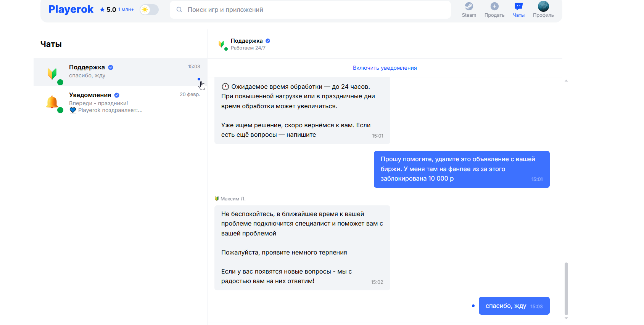Click the small logo beside Максим Л.

coord(217,199)
